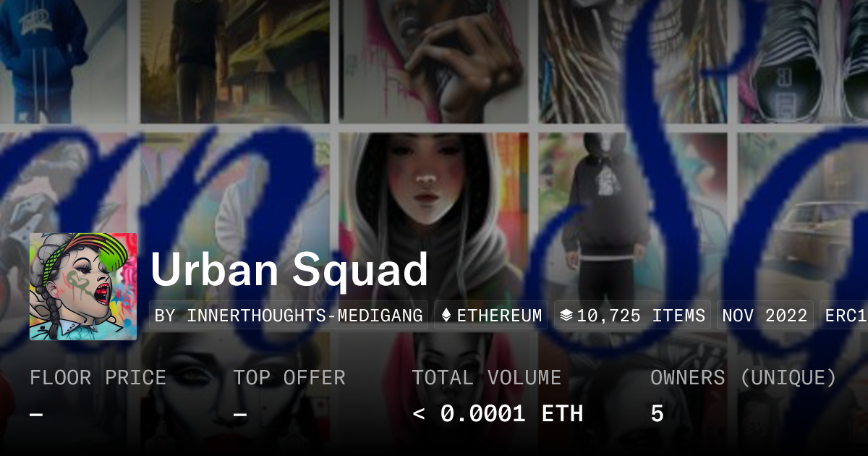Viewport: 868px width, 456px height.
Task: Click the unique owners count 5
Action: (x=657, y=413)
